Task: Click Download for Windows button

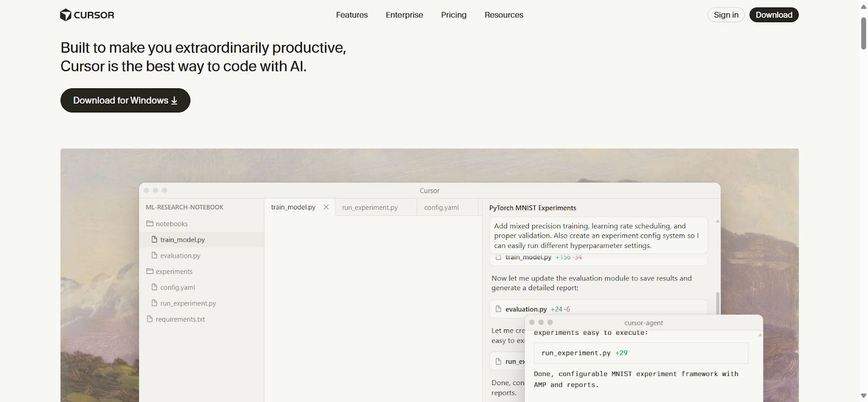Action: 125,100
